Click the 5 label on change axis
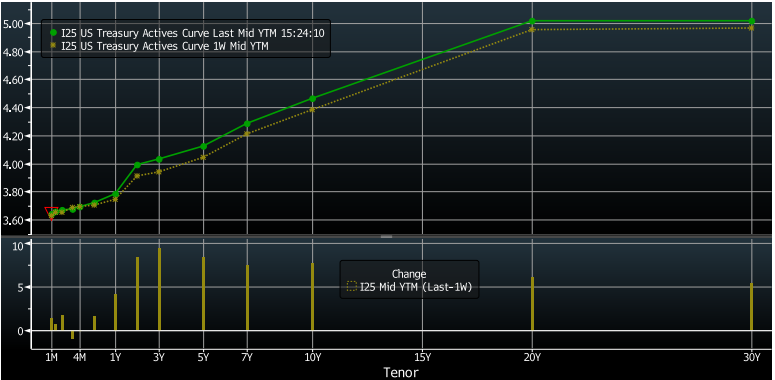Screen dimensions: 775x380 click(20, 287)
